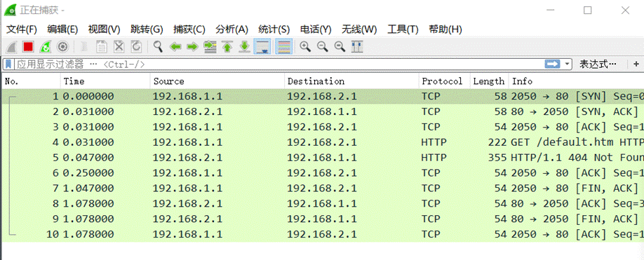The height and width of the screenshot is (260, 644).
Task: Reload the capture file icon
Action: tap(136, 47)
